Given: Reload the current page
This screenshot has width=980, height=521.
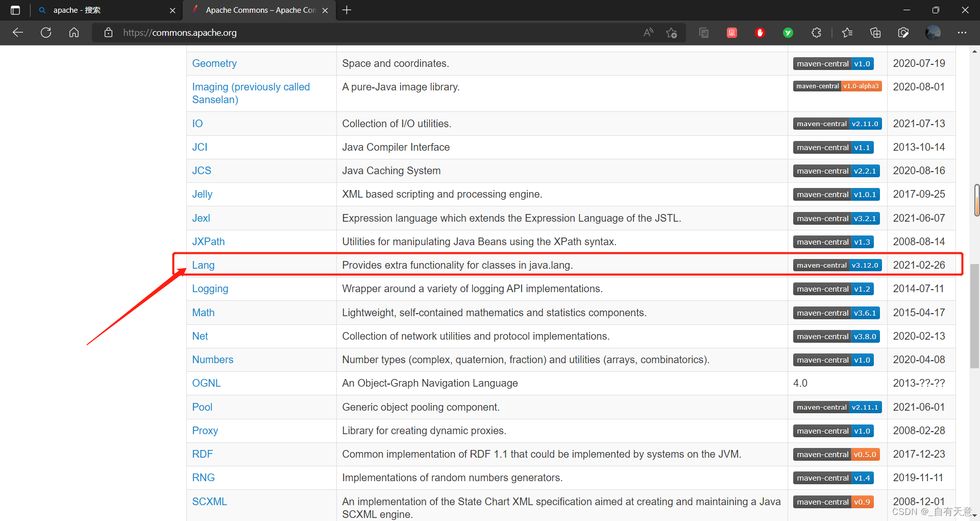Looking at the screenshot, I should click(46, 33).
